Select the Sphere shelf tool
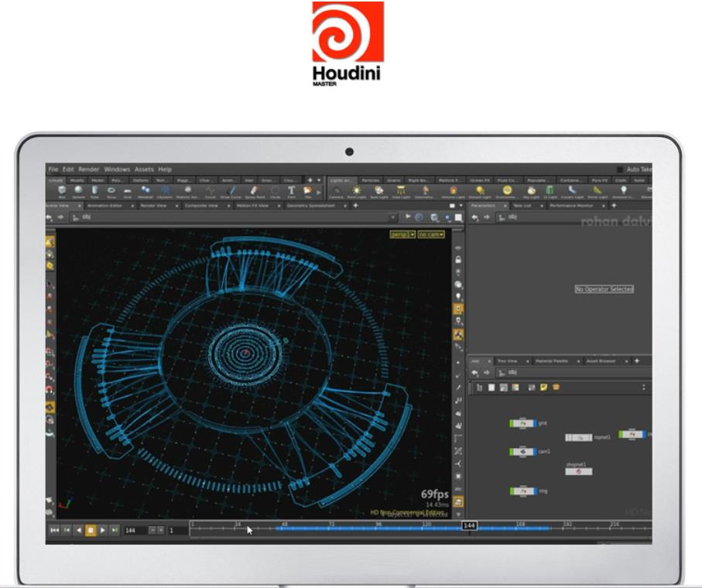The width and height of the screenshot is (702, 588). tap(77, 190)
